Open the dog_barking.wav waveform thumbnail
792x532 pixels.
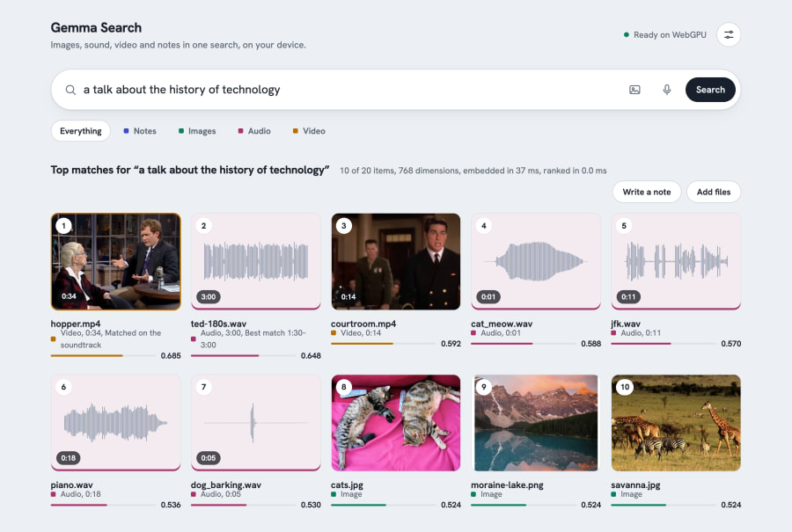point(255,423)
